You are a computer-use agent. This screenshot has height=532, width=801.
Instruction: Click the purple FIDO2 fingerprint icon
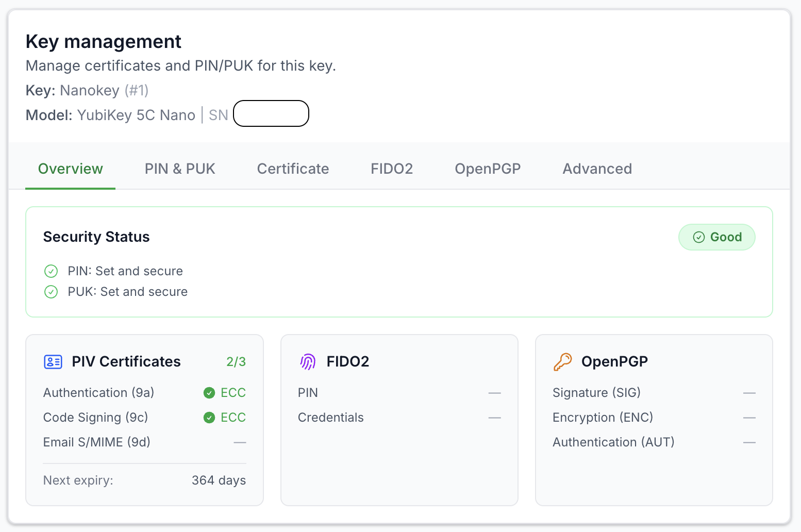pyautogui.click(x=308, y=362)
